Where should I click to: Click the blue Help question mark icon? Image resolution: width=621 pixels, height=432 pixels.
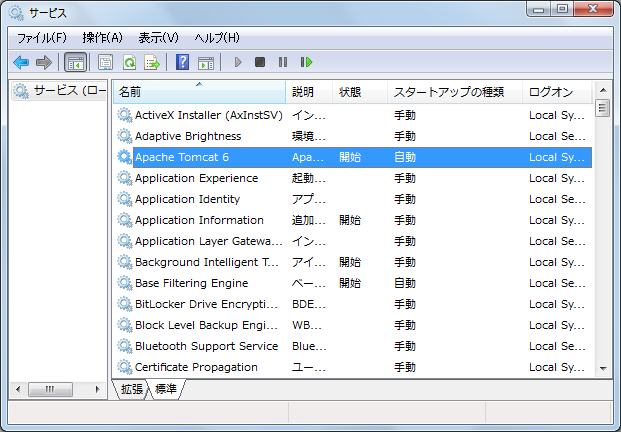[x=182, y=62]
